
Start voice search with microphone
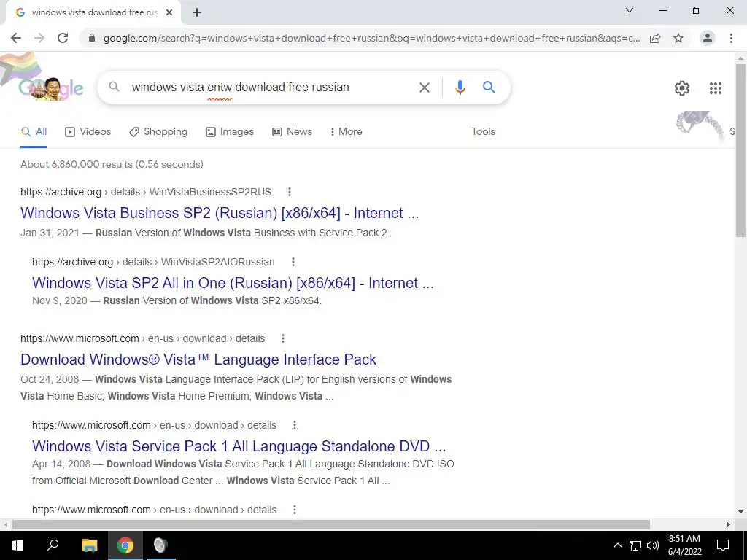click(460, 87)
